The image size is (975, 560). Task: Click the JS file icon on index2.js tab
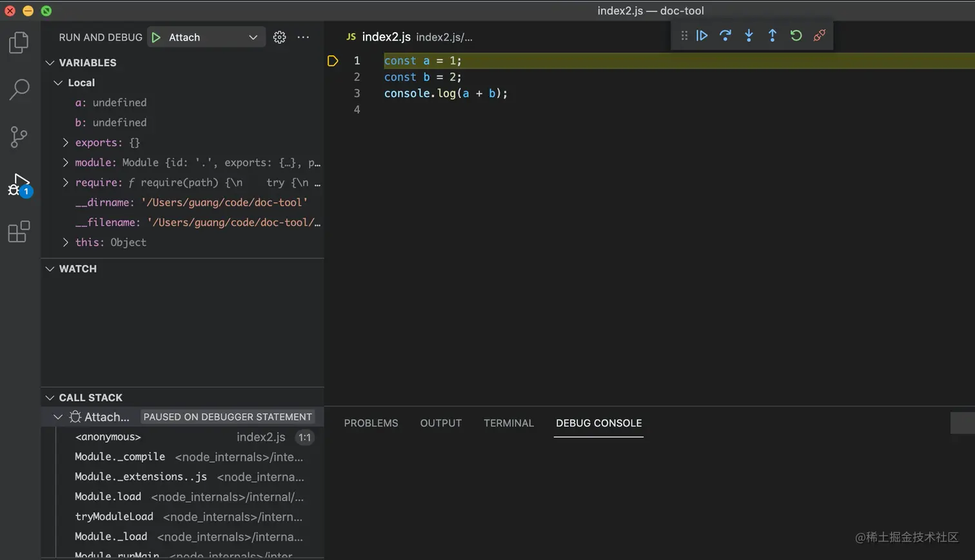click(x=351, y=37)
